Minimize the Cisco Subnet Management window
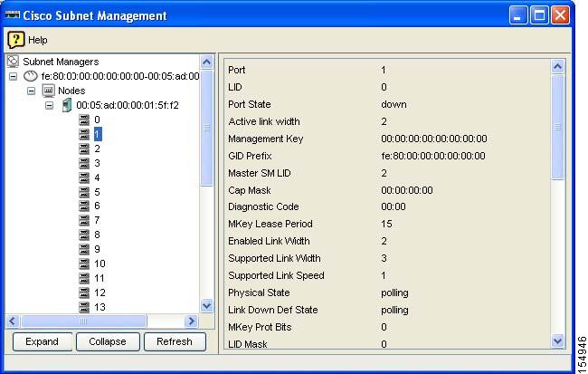 [x=517, y=15]
